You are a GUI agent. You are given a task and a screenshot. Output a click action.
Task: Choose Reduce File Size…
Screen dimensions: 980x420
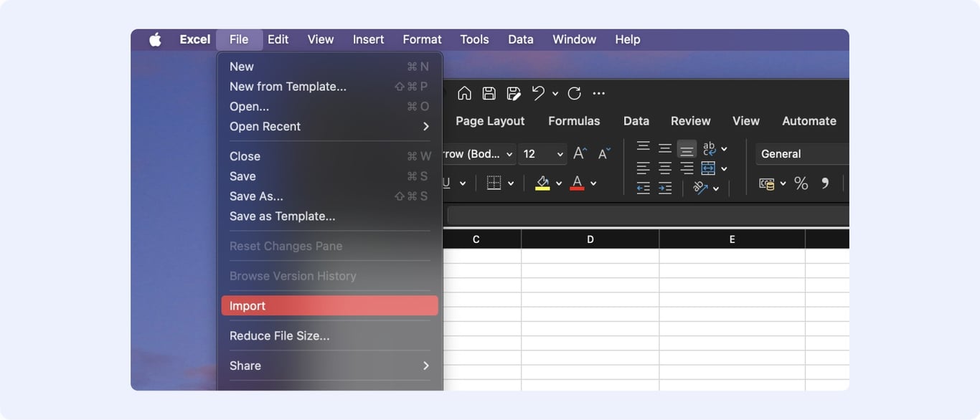point(329,336)
